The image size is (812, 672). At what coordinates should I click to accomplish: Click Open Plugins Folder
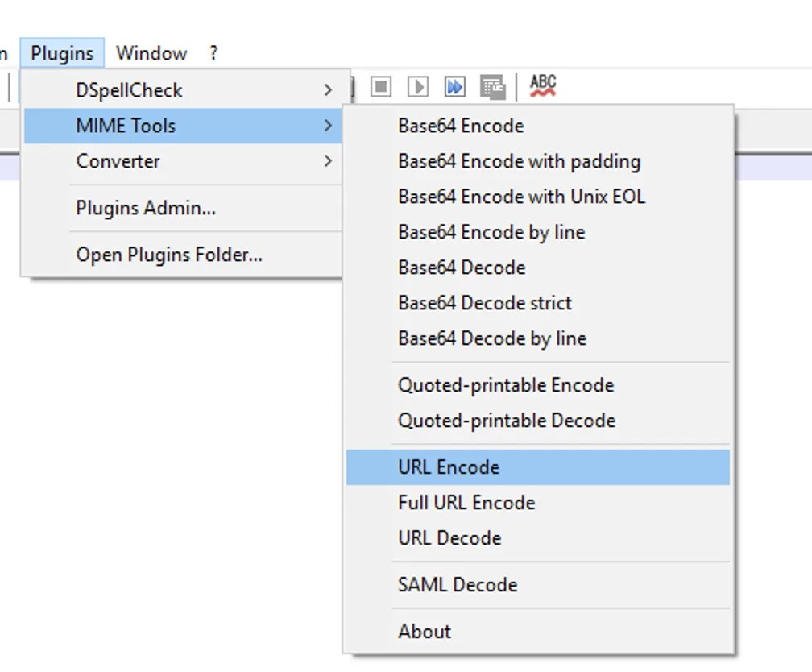tap(168, 255)
